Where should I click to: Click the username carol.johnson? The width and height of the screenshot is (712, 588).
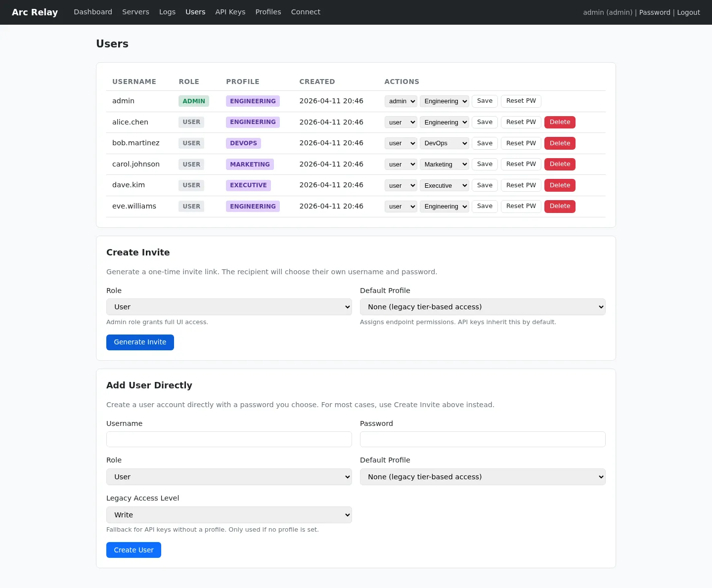[x=136, y=164]
